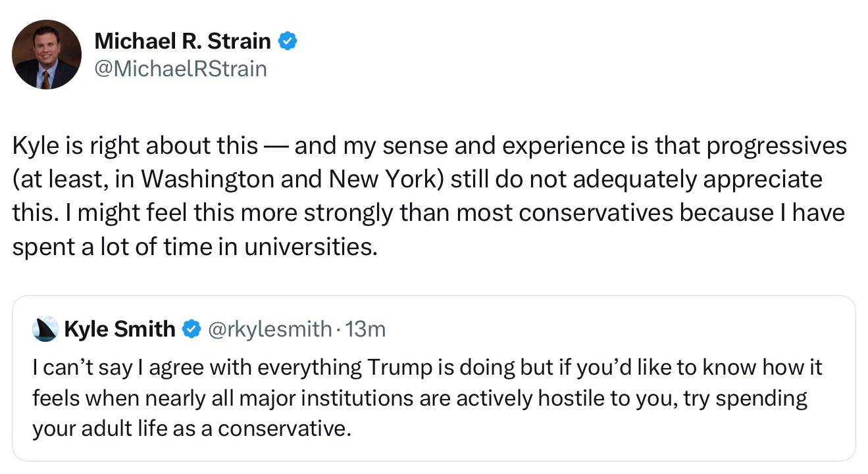This screenshot has width=868, height=474.
Task: Click the phrase 'still do not adequately appreciate'
Action: click(636, 179)
